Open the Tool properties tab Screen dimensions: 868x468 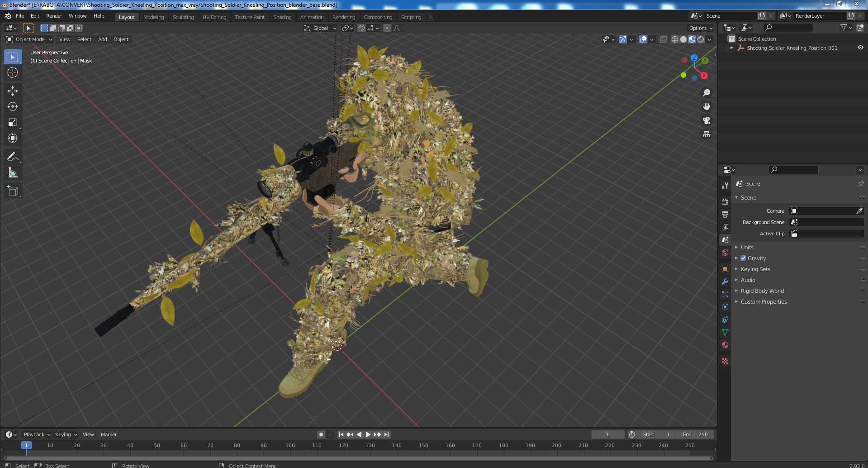[725, 185]
